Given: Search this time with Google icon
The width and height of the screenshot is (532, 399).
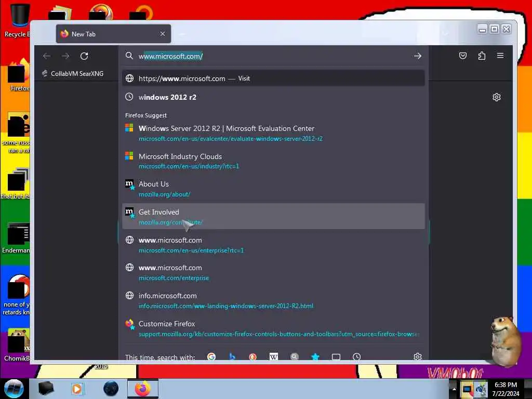Looking at the screenshot, I should (x=211, y=356).
